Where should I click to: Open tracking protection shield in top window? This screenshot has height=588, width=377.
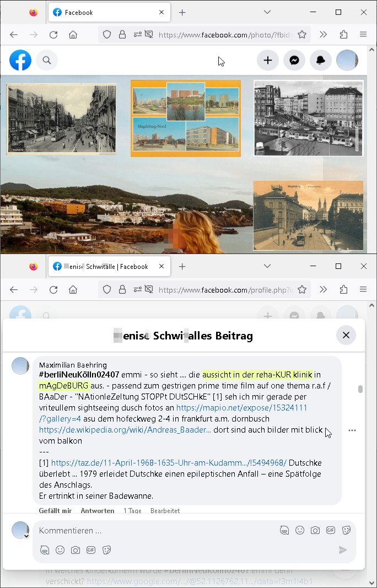coord(107,35)
